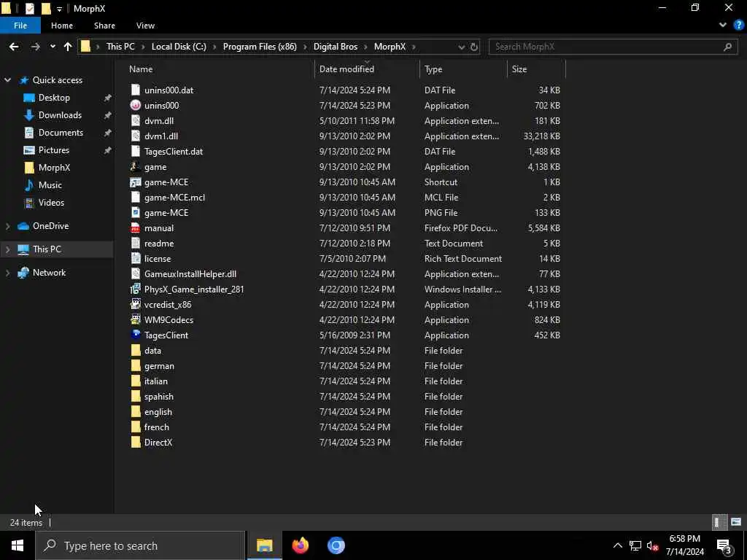Open the address bar history dropdown
The height and width of the screenshot is (560, 747).
tap(461, 47)
